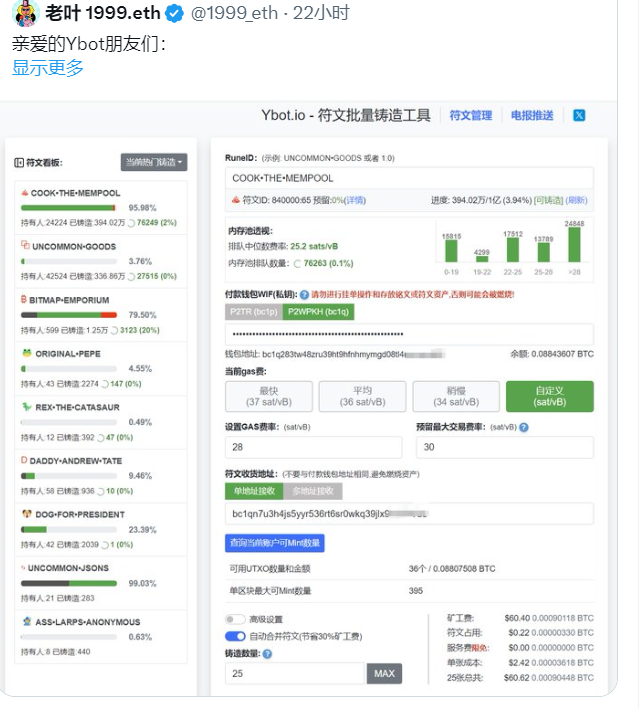
Task: Select DOG•FOR•PRESIDENT rune name
Action: coord(80,515)
